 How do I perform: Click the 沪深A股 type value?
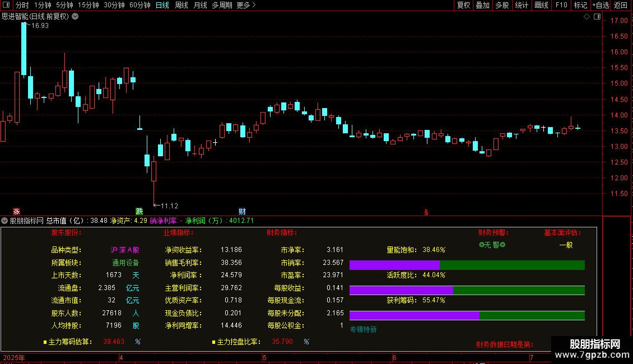(125, 250)
